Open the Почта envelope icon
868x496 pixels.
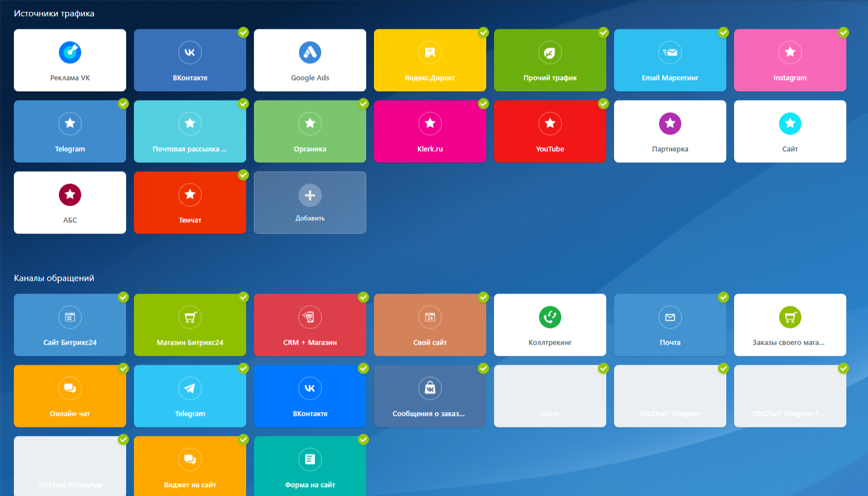[670, 317]
